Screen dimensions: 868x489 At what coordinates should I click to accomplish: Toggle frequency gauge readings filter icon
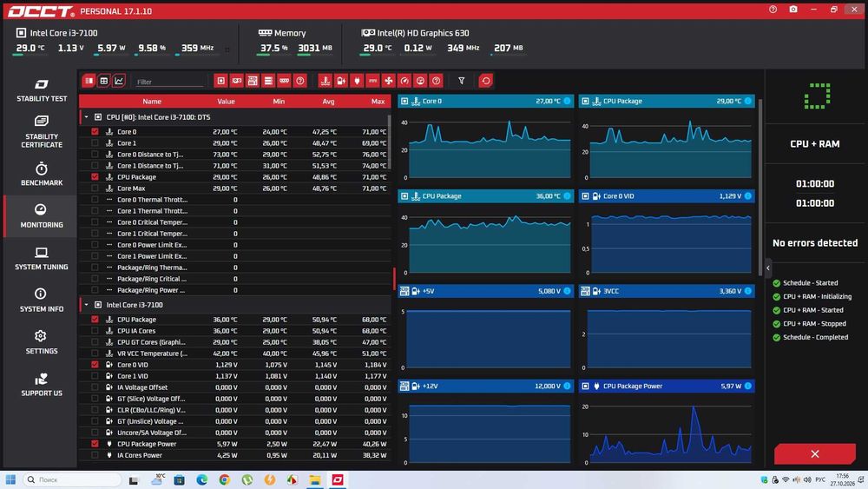click(404, 81)
